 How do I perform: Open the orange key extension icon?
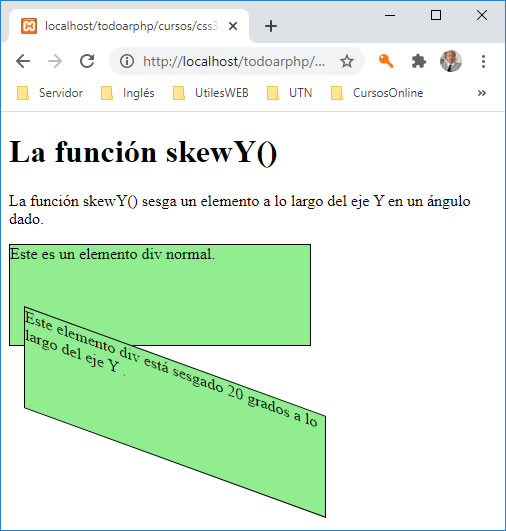386,61
